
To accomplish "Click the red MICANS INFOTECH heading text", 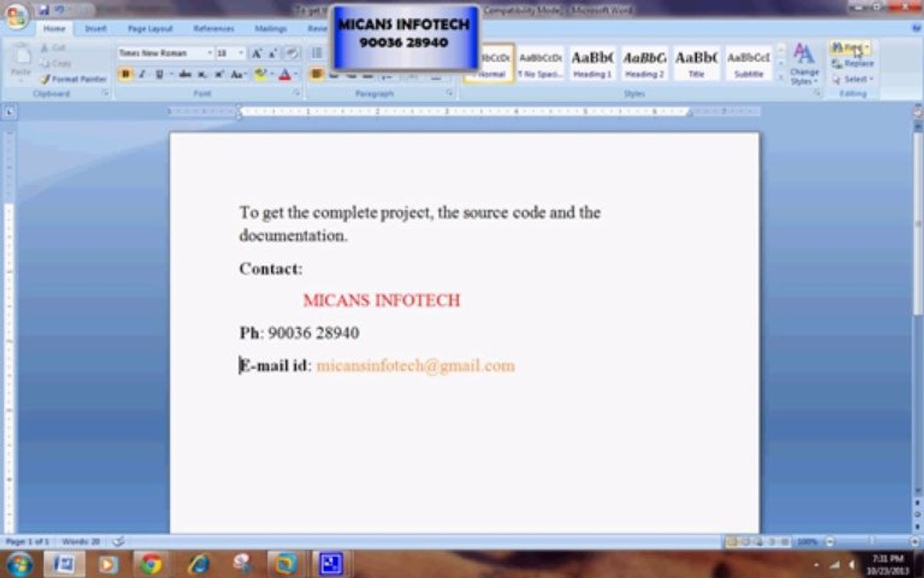I will click(x=381, y=300).
